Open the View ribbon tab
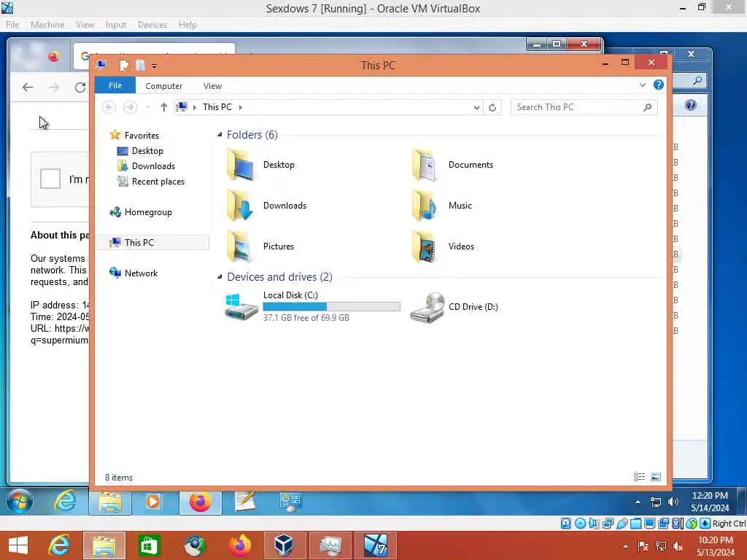The image size is (747, 560). [212, 86]
